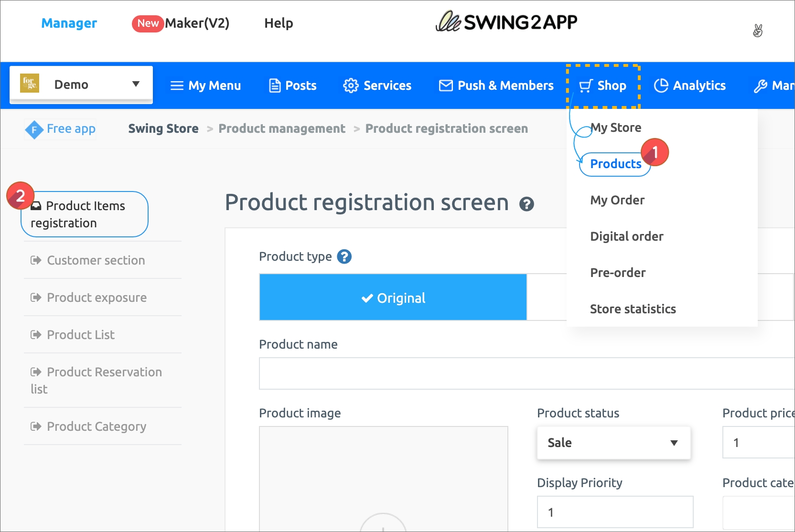
Task: Click the envelope icon beside Push & Members
Action: [446, 85]
